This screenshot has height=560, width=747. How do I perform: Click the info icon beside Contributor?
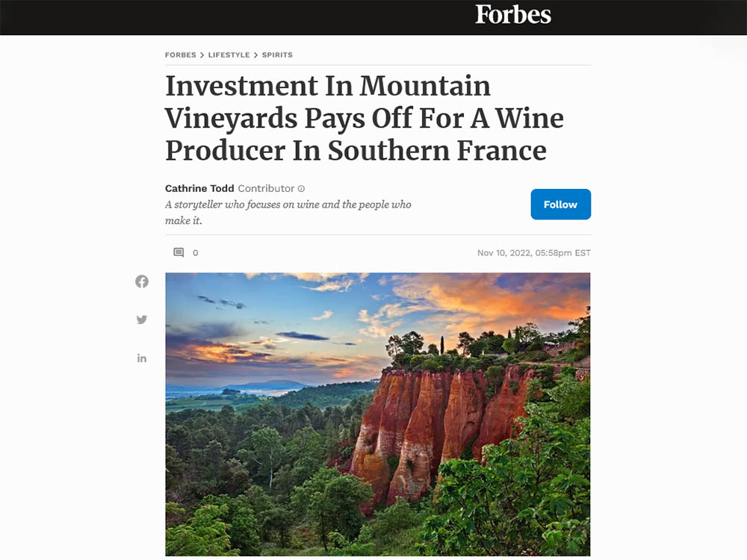301,189
